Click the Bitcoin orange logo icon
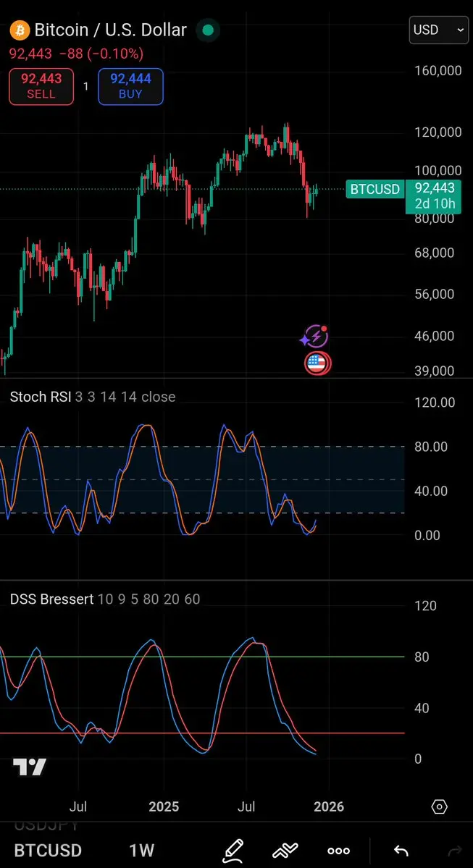 [x=20, y=30]
